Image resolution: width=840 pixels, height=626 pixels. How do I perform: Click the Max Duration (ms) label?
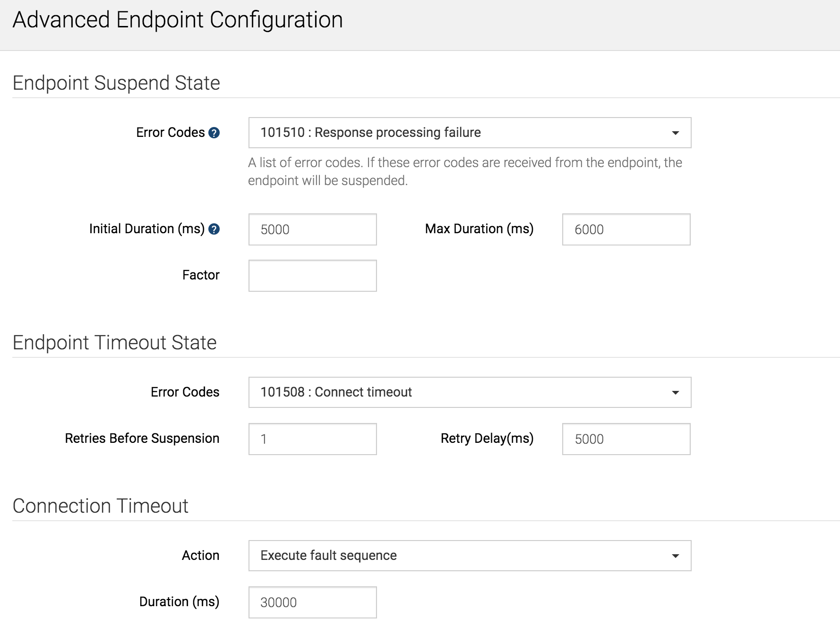[479, 229]
